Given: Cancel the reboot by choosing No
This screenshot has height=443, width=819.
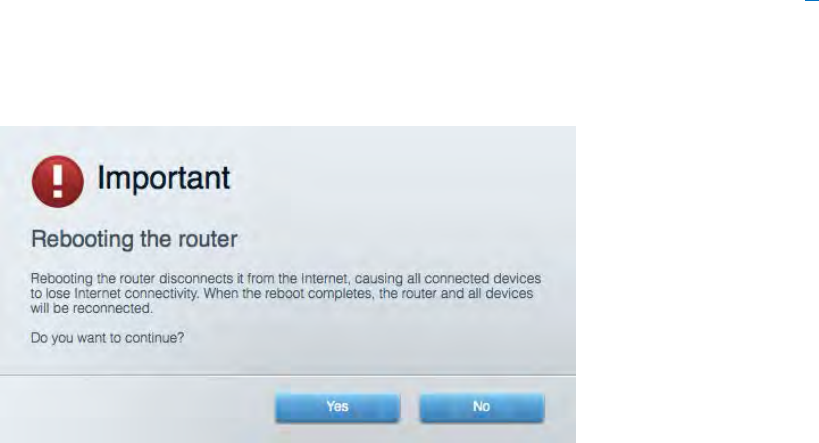Looking at the screenshot, I should pyautogui.click(x=482, y=407).
